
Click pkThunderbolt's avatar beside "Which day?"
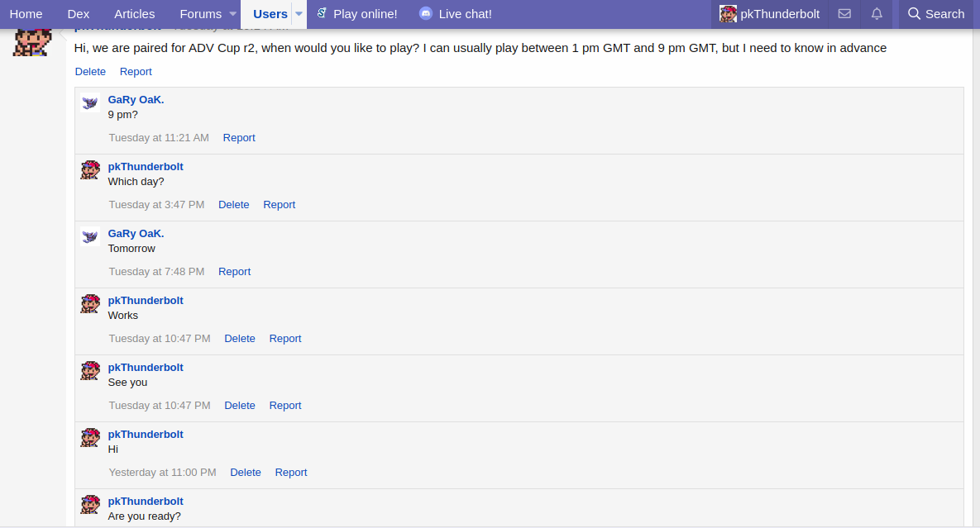(x=89, y=169)
